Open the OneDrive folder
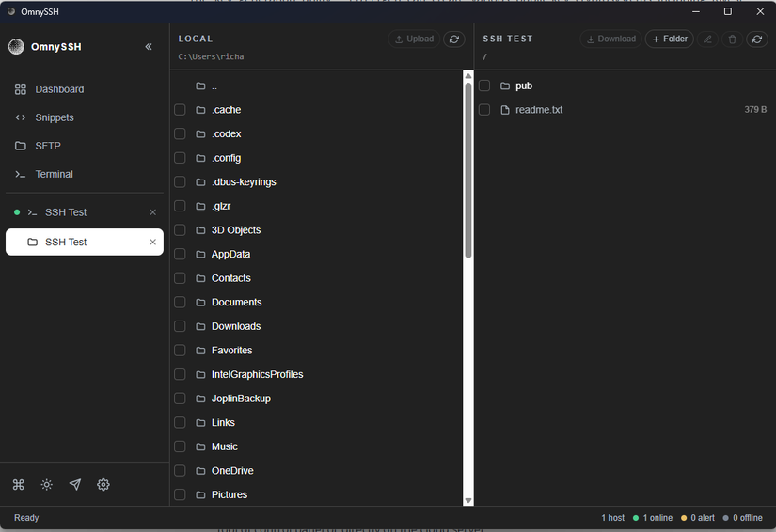This screenshot has height=532, width=776. coord(232,471)
